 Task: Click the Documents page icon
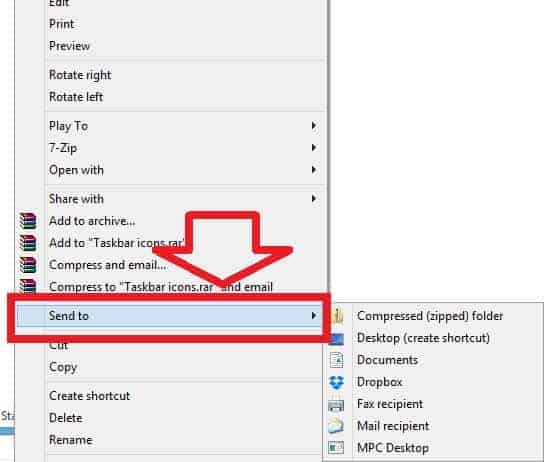click(337, 360)
